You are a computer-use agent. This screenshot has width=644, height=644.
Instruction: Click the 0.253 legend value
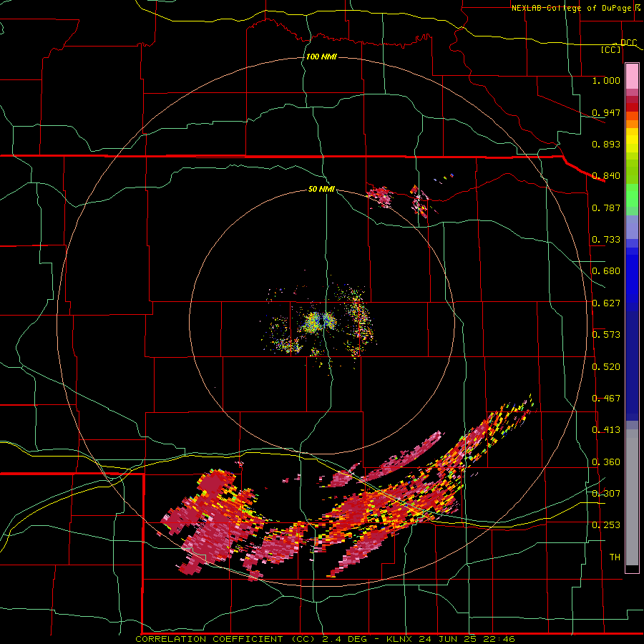pyautogui.click(x=606, y=525)
